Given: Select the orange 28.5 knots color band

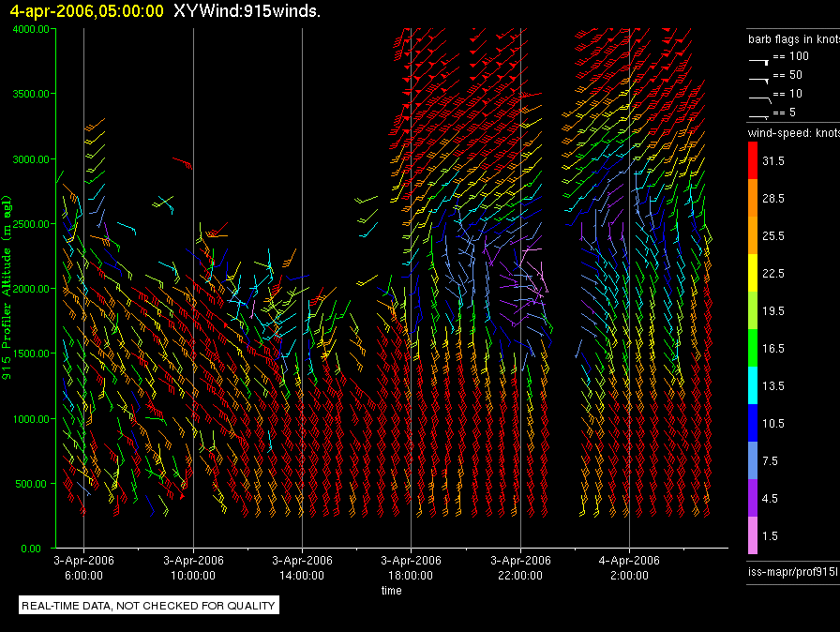Looking at the screenshot, I should (753, 199).
